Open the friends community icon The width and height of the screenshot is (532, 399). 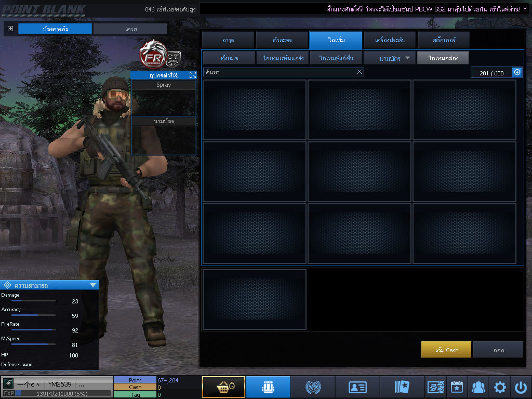coord(478,387)
